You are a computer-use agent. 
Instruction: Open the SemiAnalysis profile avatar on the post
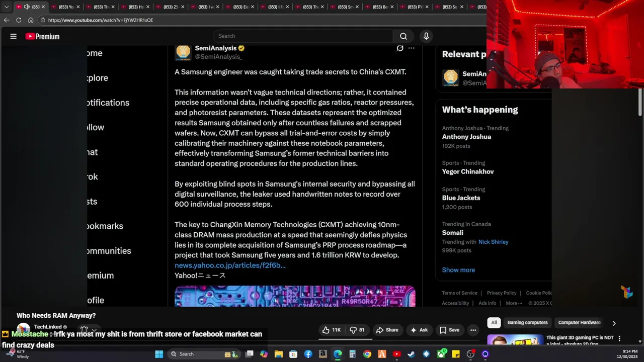click(183, 52)
